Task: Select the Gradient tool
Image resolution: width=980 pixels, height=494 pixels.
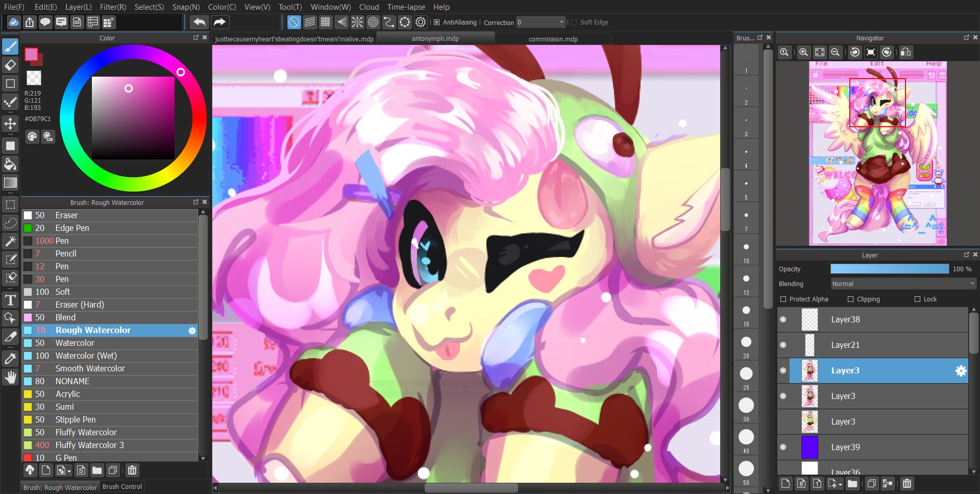Action: 10,182
